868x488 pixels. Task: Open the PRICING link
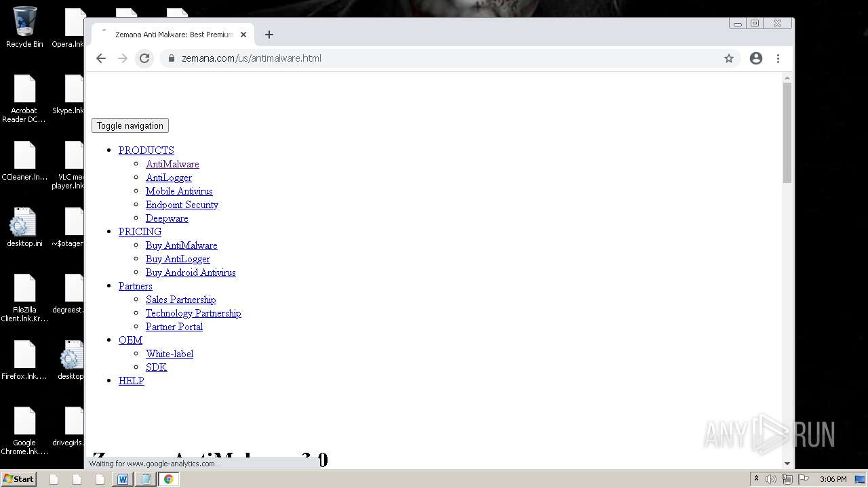point(140,232)
